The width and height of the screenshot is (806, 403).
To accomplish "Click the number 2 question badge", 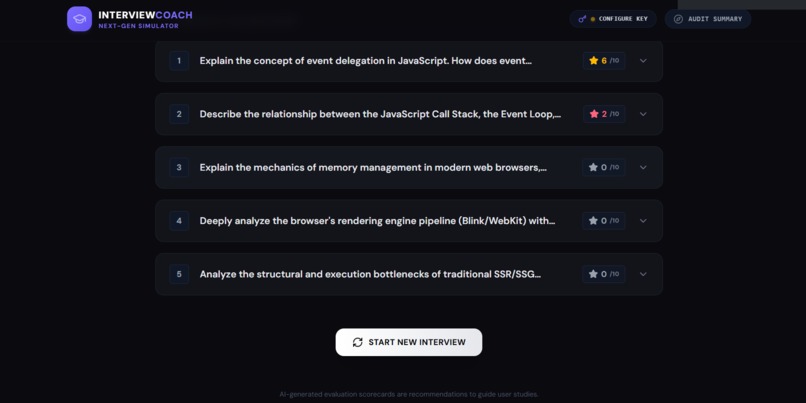I will 179,114.
